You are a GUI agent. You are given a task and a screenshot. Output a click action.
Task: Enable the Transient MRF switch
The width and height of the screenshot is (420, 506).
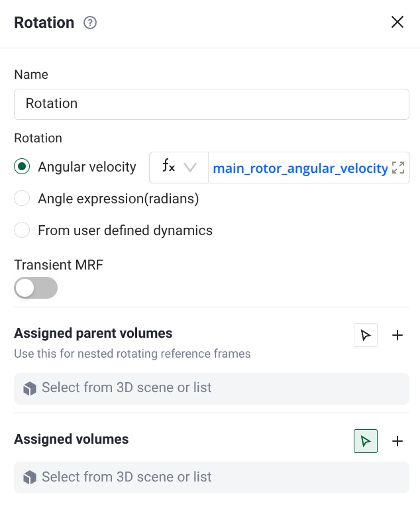(x=36, y=288)
